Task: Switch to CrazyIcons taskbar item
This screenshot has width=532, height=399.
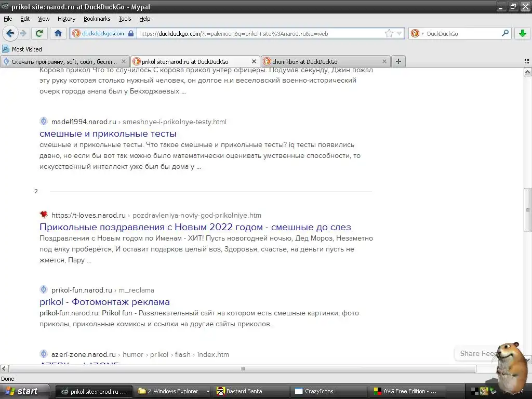Action: click(329, 391)
